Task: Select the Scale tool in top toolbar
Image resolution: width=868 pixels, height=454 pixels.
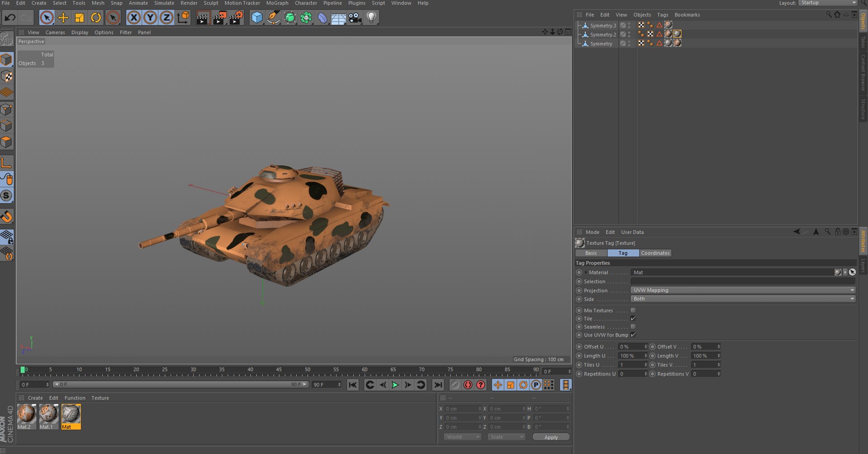Action: click(x=80, y=18)
